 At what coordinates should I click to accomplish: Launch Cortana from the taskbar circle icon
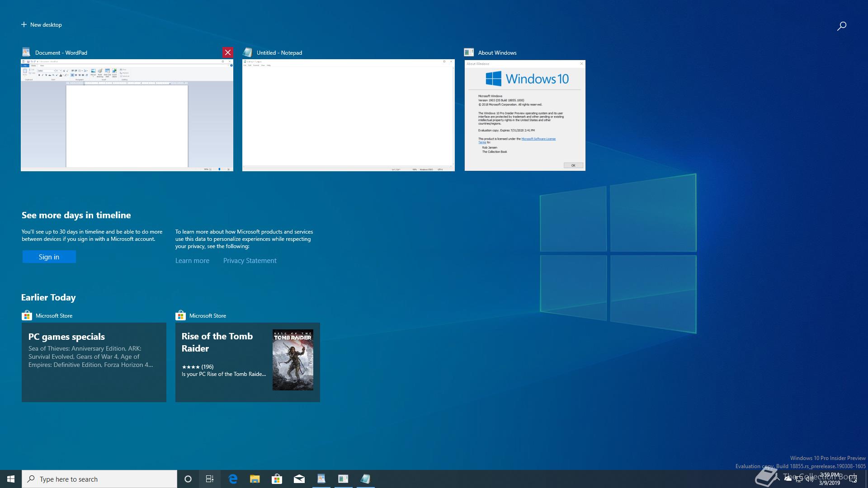click(188, 479)
